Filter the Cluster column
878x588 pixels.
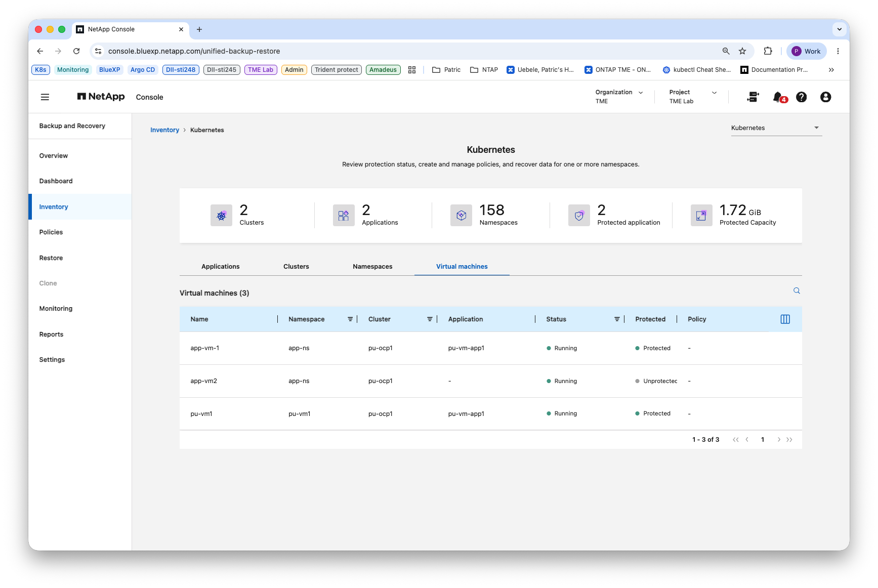(430, 319)
